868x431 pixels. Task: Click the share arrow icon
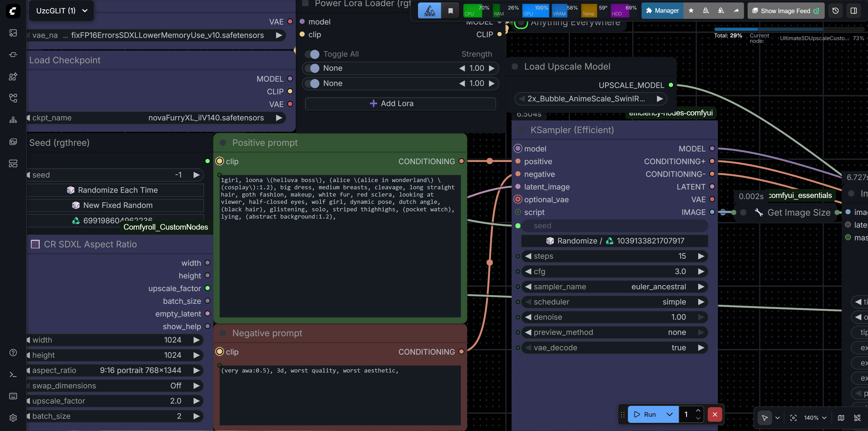tap(737, 11)
